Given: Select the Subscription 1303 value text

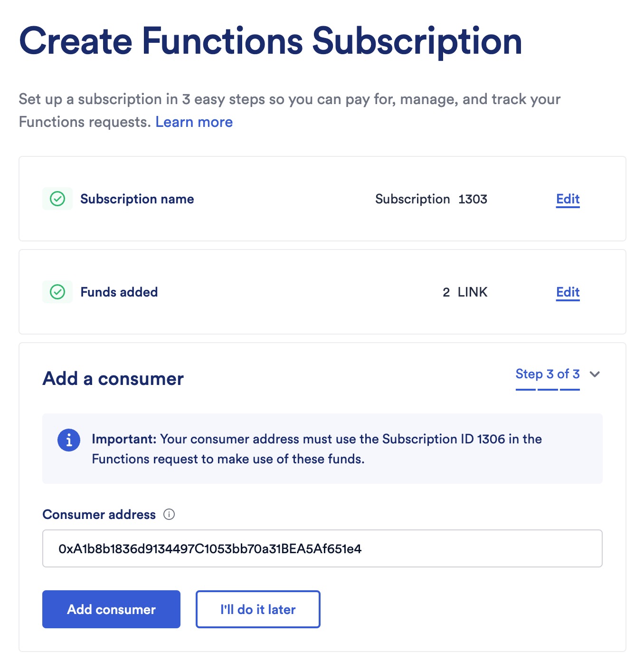Looking at the screenshot, I should pos(431,199).
